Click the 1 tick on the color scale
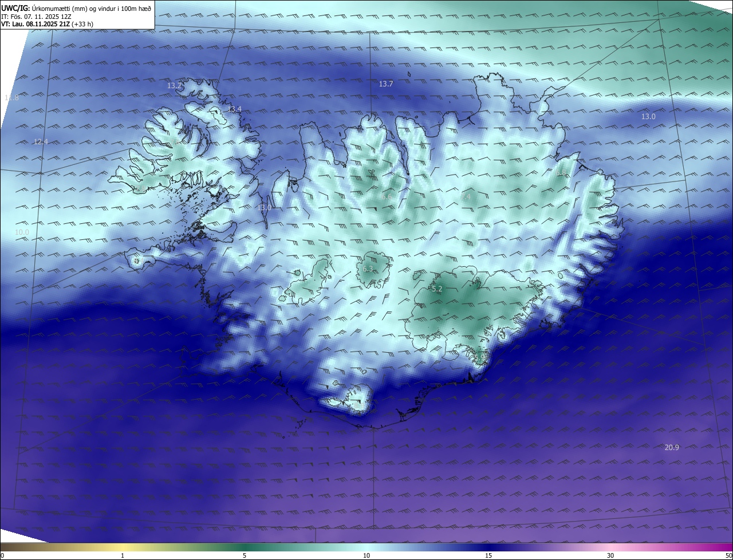 123,555
